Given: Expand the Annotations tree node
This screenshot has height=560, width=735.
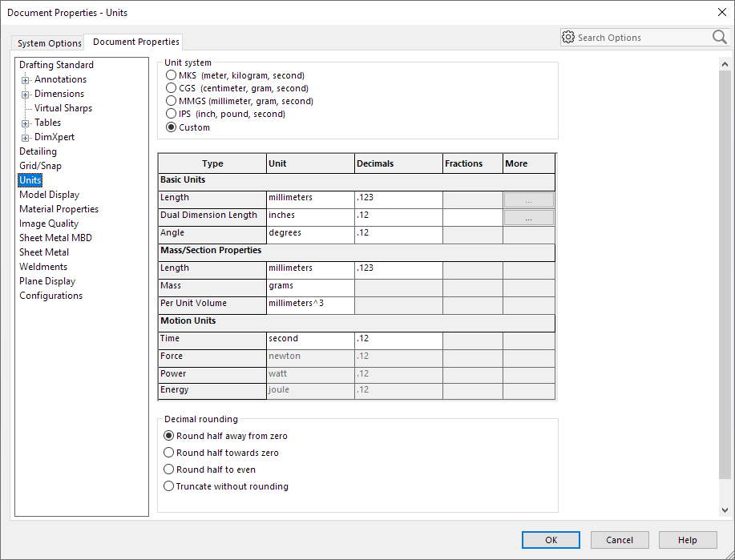Looking at the screenshot, I should click(x=26, y=80).
